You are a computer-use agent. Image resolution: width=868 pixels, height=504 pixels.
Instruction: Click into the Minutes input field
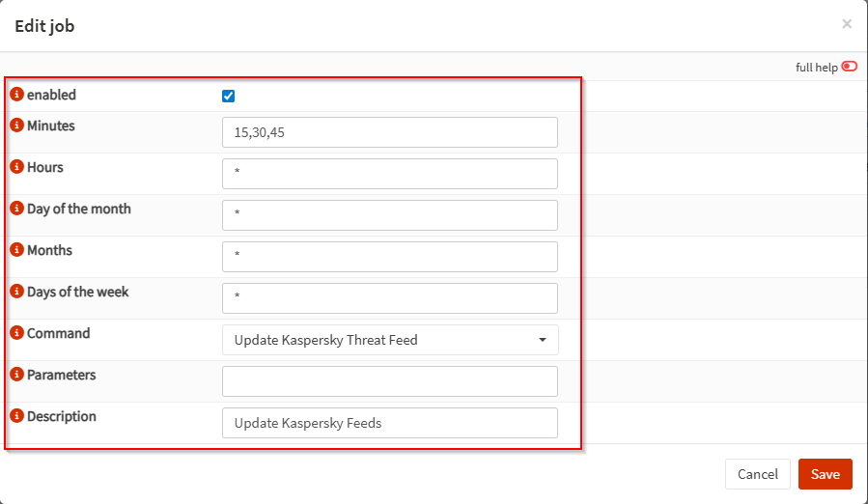tap(390, 132)
